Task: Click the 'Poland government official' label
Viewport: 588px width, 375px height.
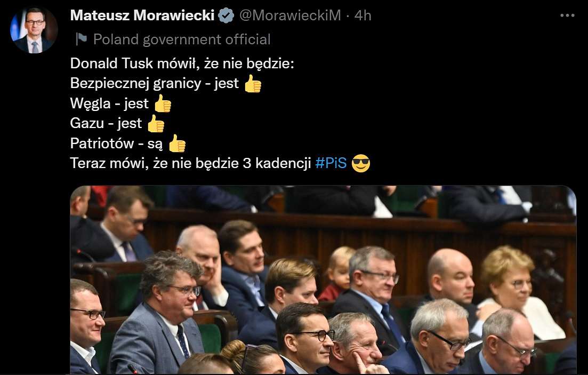Action: pyautogui.click(x=182, y=39)
